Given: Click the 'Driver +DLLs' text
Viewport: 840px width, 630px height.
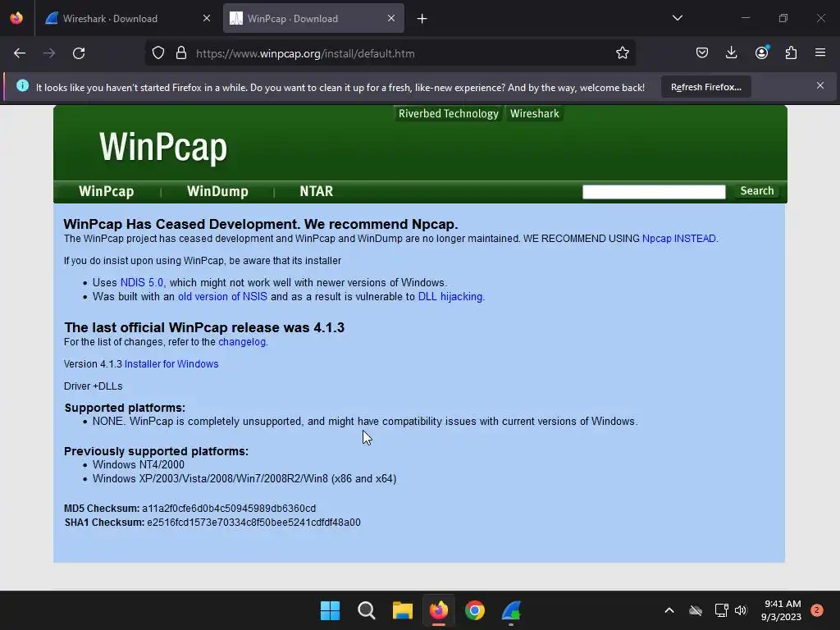Looking at the screenshot, I should coord(94,386).
